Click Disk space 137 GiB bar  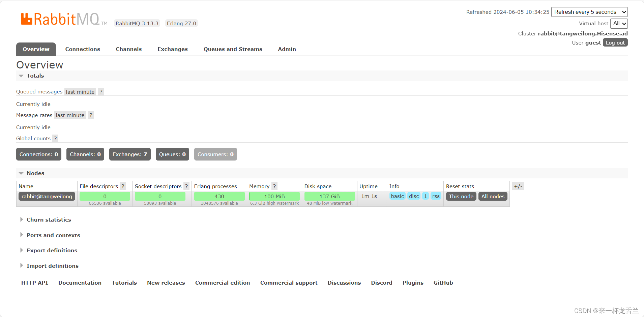330,196
